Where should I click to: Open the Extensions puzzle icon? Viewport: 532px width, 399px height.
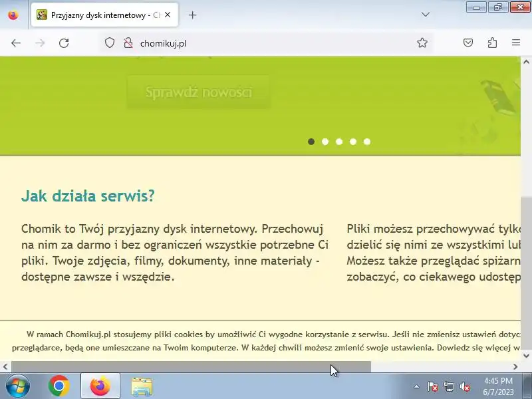point(492,43)
